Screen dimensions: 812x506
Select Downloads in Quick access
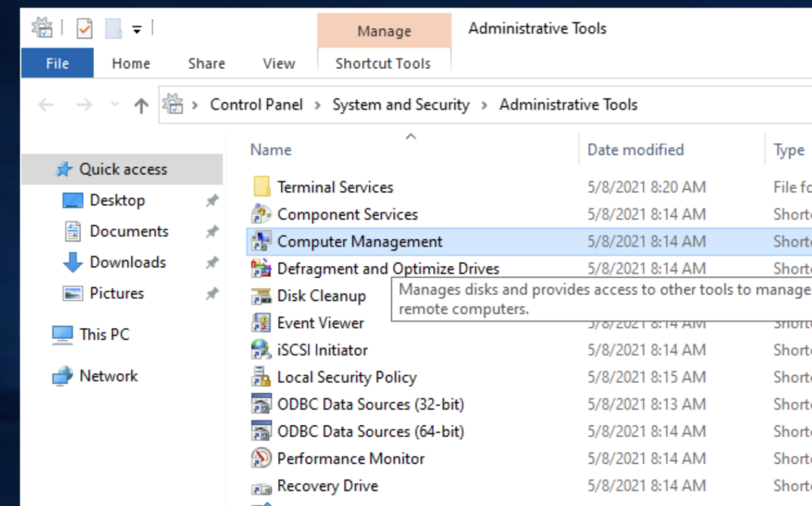coord(127,262)
